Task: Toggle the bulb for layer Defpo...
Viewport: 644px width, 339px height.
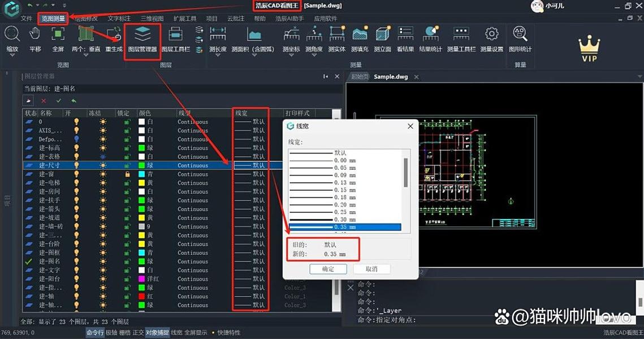Action: point(76,139)
